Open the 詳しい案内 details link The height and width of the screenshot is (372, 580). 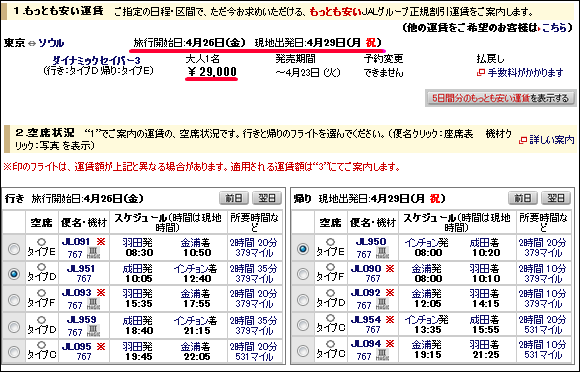coord(552,140)
